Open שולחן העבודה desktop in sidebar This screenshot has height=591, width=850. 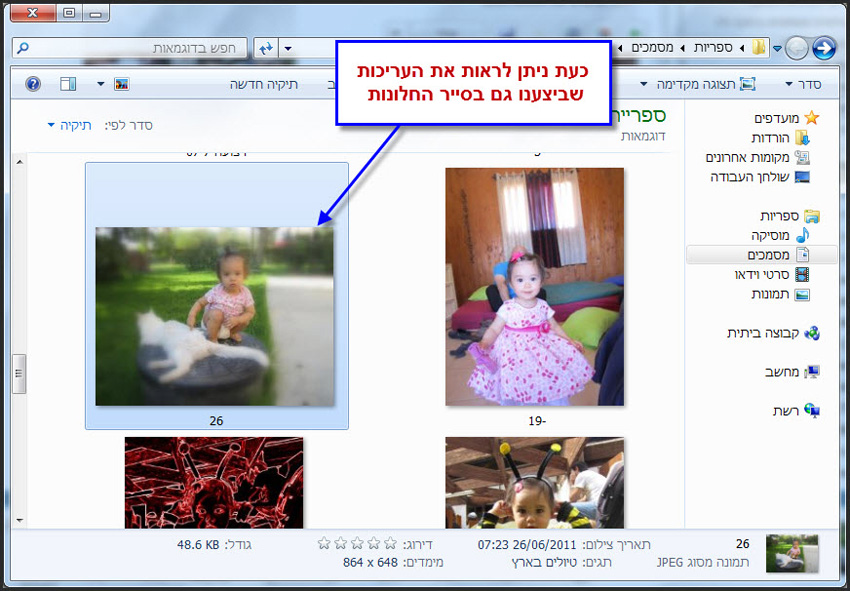pyautogui.click(x=750, y=177)
